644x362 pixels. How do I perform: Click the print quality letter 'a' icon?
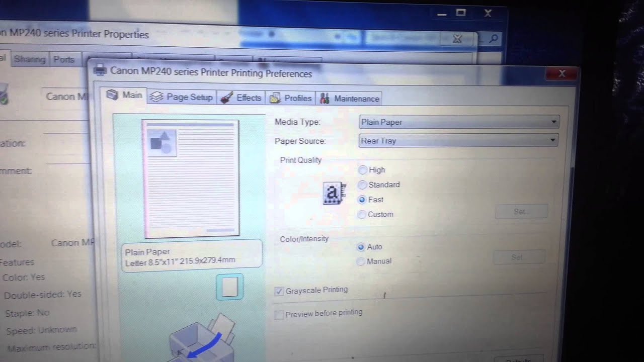click(334, 193)
